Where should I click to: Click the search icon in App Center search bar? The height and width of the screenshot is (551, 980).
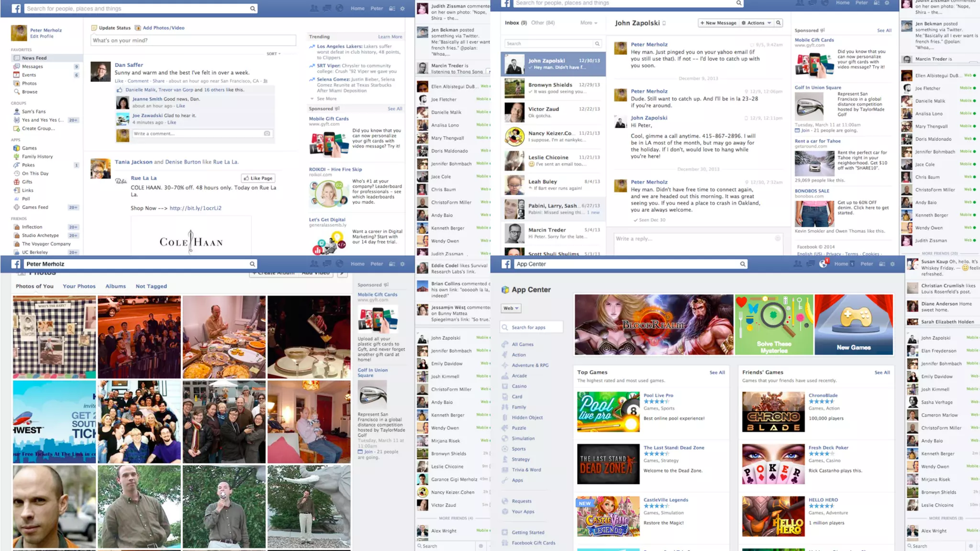pos(743,264)
